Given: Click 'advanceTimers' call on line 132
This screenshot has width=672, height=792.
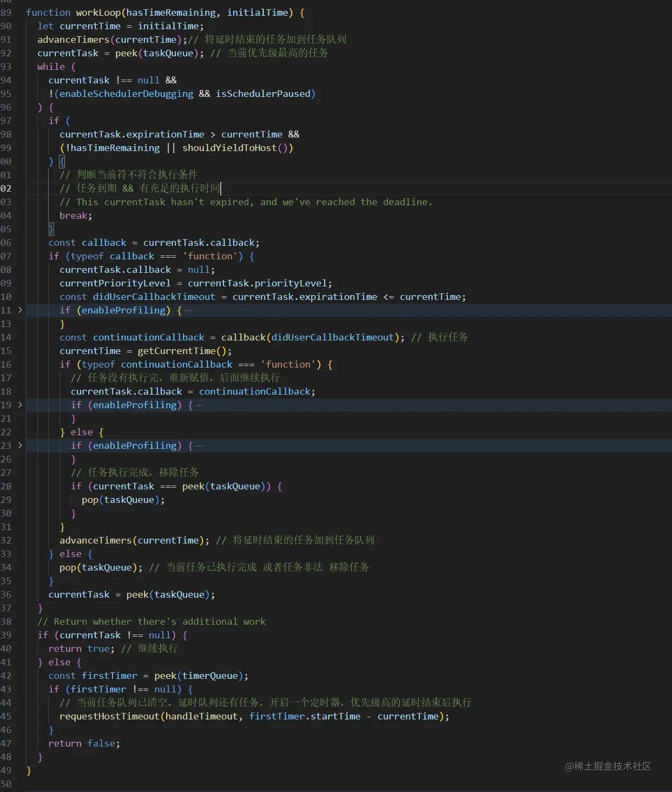Looking at the screenshot, I should click(x=95, y=540).
